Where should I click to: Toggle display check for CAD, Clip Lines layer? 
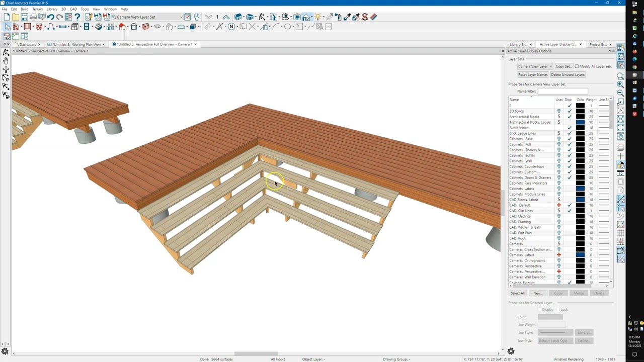569,211
